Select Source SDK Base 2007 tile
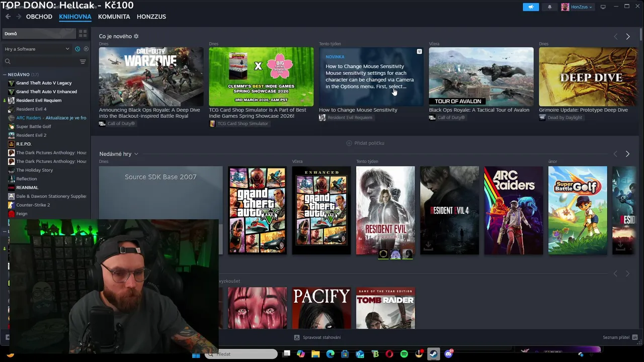The image size is (644, 362). point(160,193)
